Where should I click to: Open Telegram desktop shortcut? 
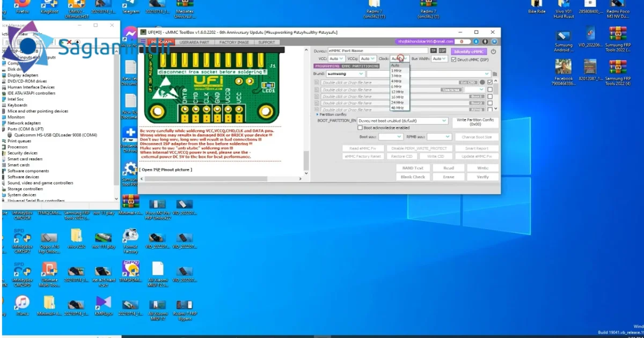point(130,7)
